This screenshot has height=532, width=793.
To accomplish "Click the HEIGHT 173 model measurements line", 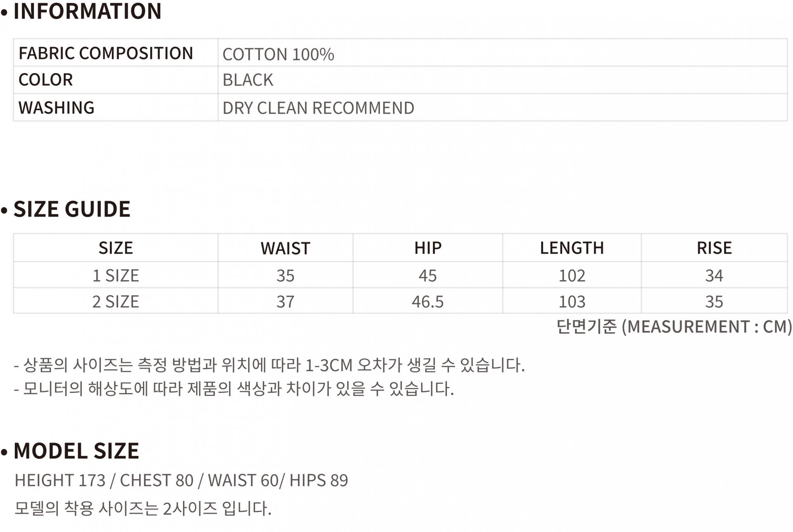I will click(x=181, y=480).
